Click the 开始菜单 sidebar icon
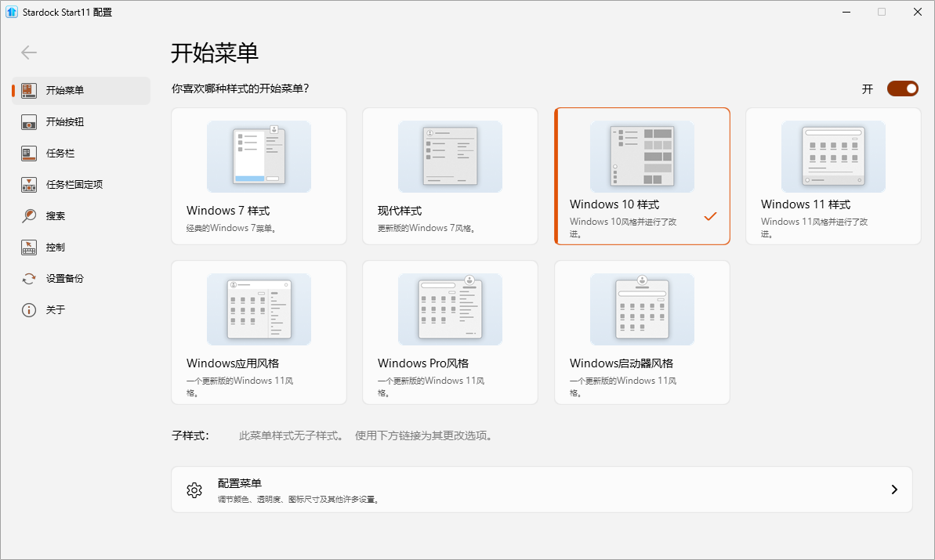935x560 pixels. tap(29, 90)
